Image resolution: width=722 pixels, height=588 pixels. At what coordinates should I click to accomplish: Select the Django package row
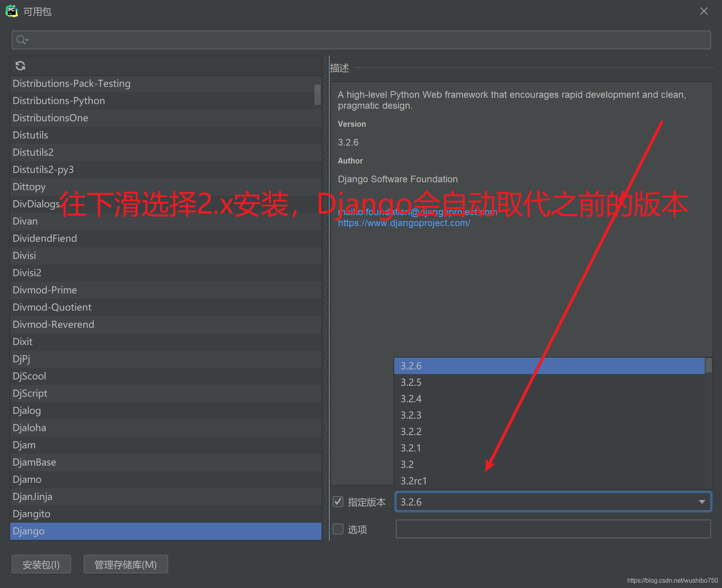166,531
